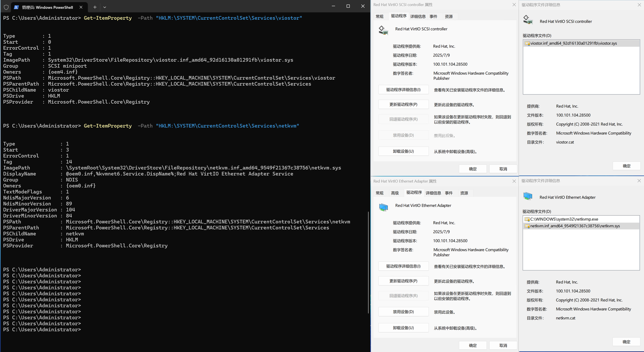Expand the terminal profile dropdown chevron
Image resolution: width=644 pixels, height=352 pixels.
click(x=105, y=7)
